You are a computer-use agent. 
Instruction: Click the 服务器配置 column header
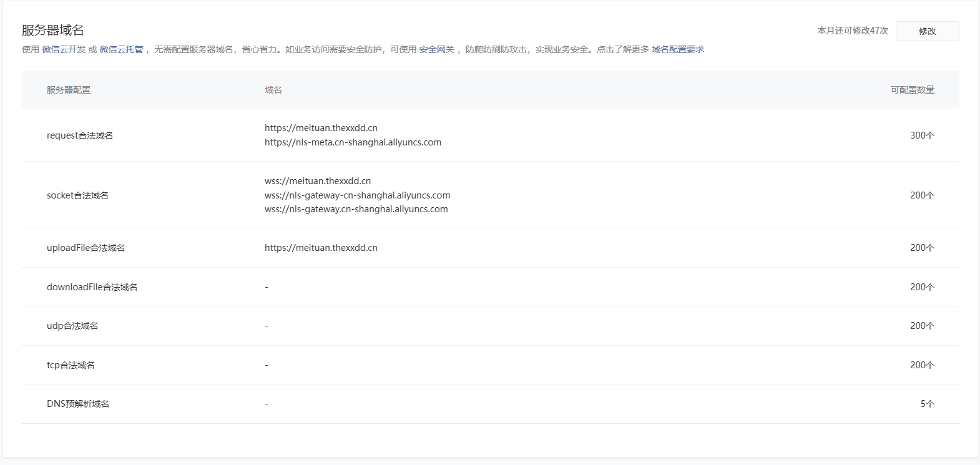point(69,90)
